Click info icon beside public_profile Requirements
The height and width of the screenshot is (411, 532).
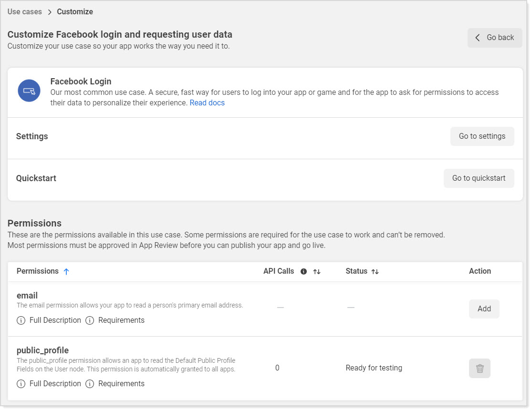(90, 384)
